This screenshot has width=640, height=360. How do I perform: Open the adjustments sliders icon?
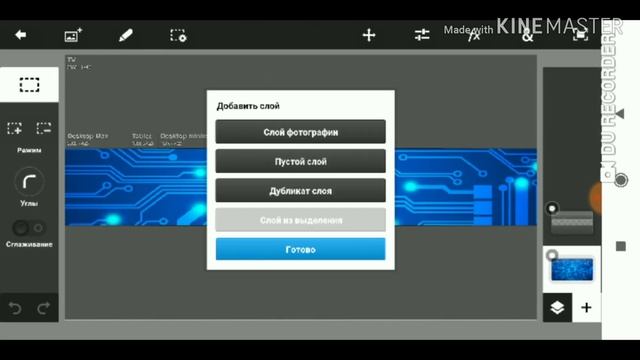(422, 35)
